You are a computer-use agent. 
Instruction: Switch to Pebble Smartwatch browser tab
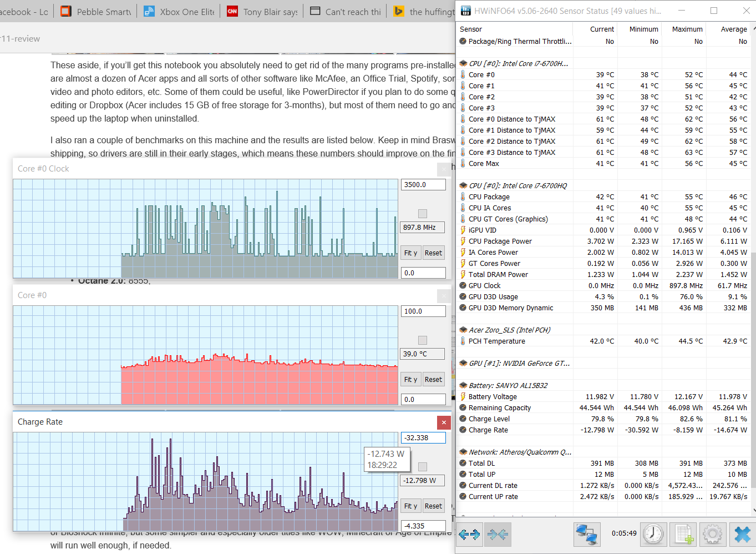click(96, 11)
